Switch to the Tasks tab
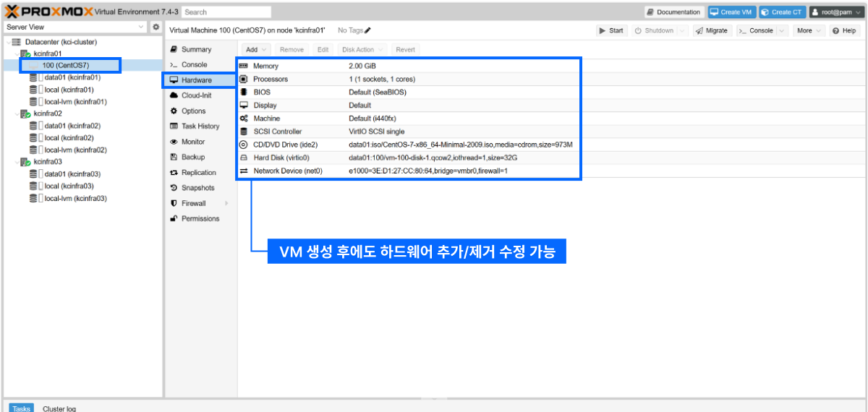Screen dimensions: 868x412 (x=21, y=408)
